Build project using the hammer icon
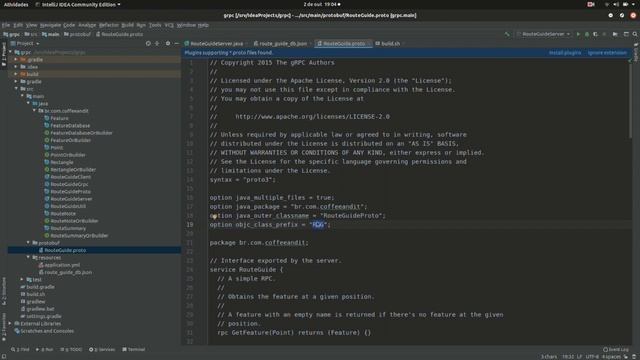 pos(507,34)
